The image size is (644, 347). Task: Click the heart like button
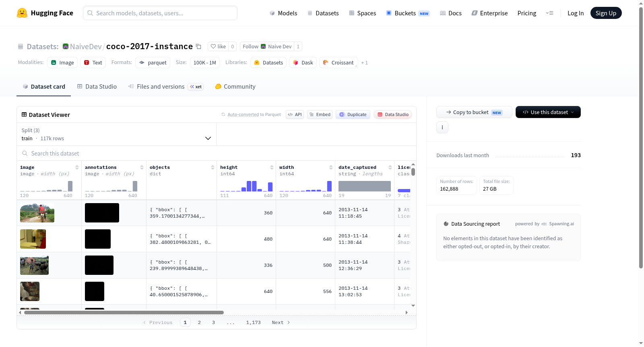click(218, 46)
